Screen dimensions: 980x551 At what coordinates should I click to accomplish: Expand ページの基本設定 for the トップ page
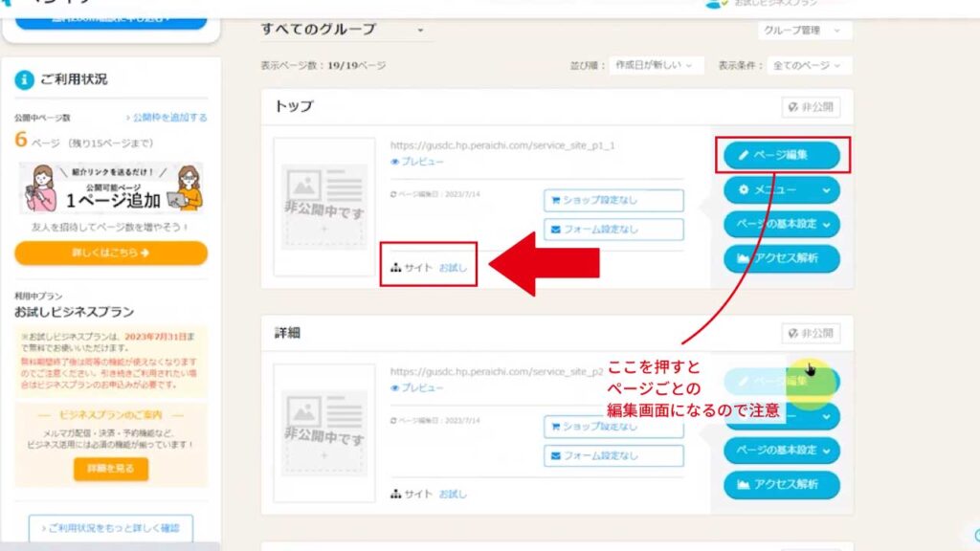(781, 224)
